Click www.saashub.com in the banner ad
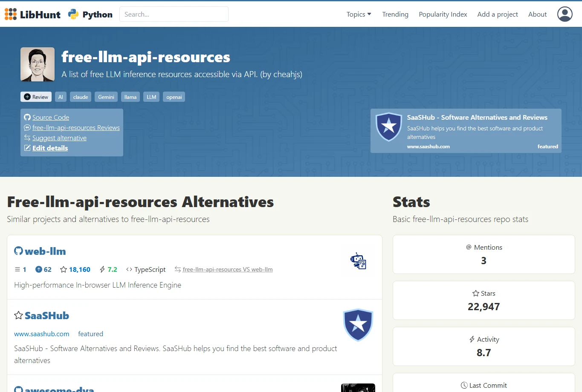Image resolution: width=582 pixels, height=392 pixels. coord(428,146)
